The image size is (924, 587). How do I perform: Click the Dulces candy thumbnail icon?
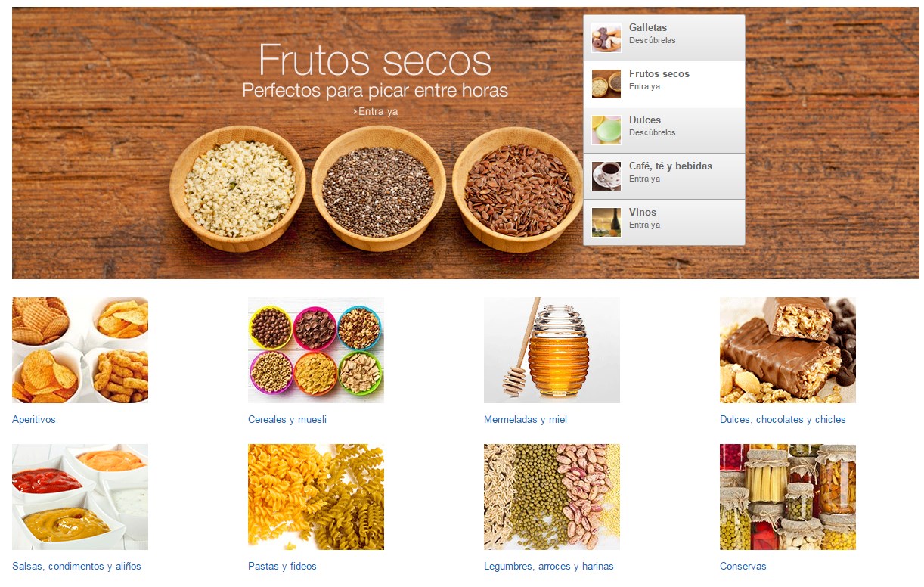[606, 130]
